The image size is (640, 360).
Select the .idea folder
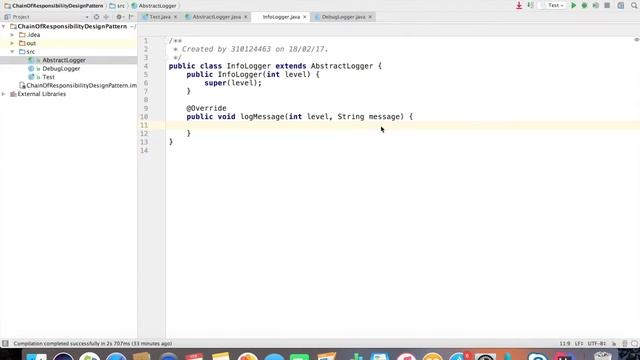(33, 35)
